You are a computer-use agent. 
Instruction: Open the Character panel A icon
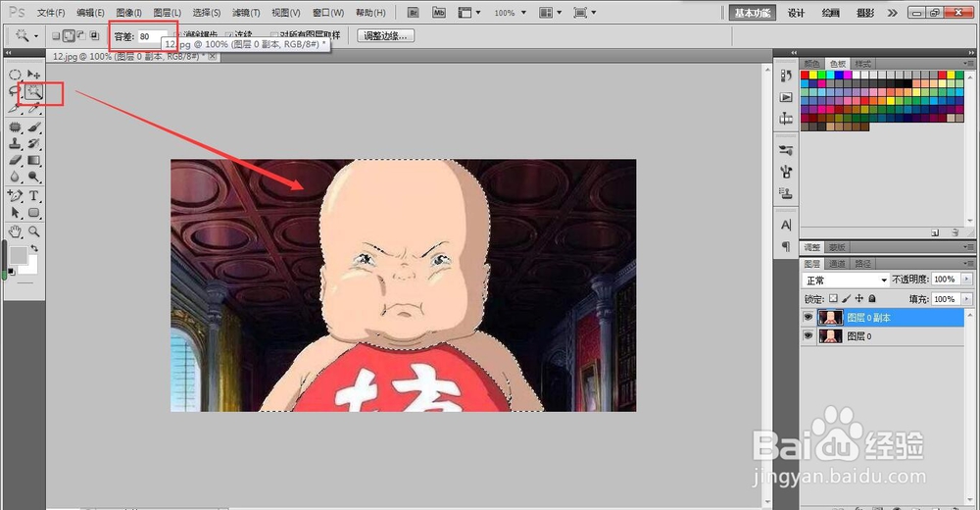[786, 226]
